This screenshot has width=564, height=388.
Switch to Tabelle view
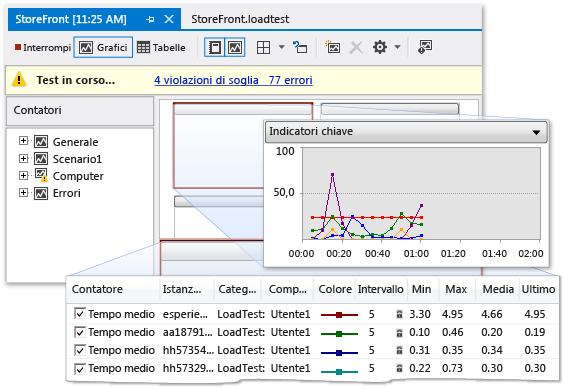[161, 47]
